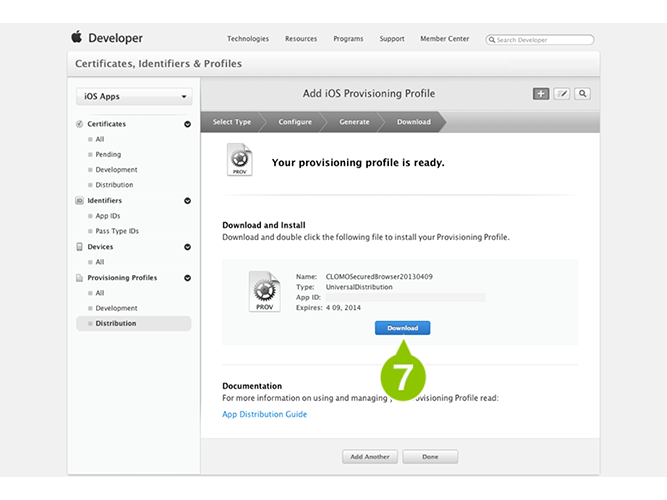Click the Search Developer input field

tap(540, 40)
